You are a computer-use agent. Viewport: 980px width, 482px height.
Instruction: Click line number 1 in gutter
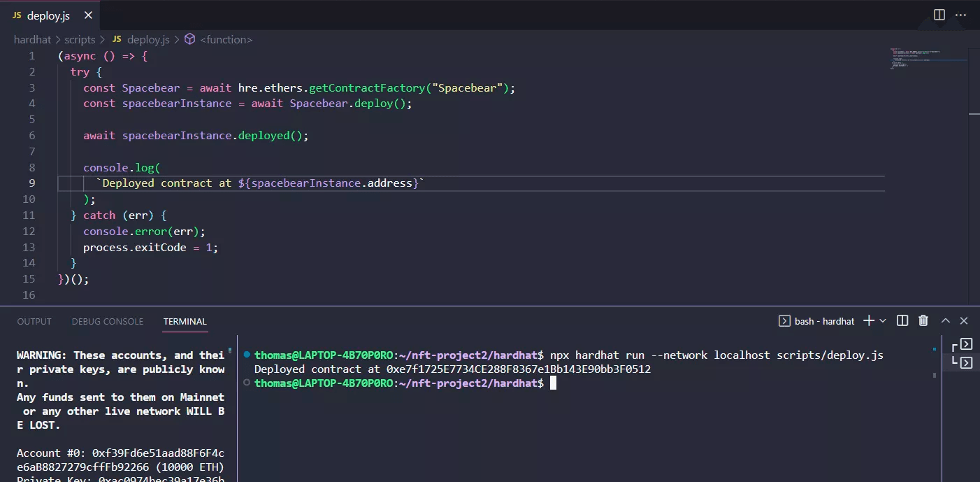coord(32,56)
